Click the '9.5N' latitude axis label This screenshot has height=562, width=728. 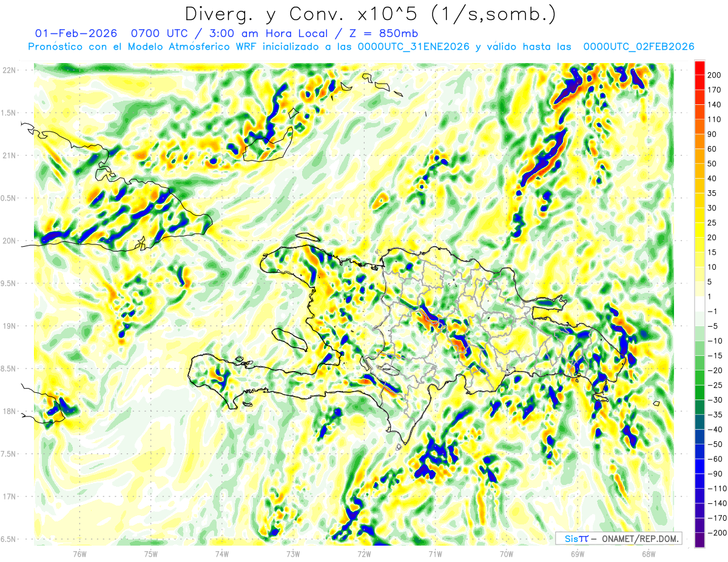coord(9,284)
